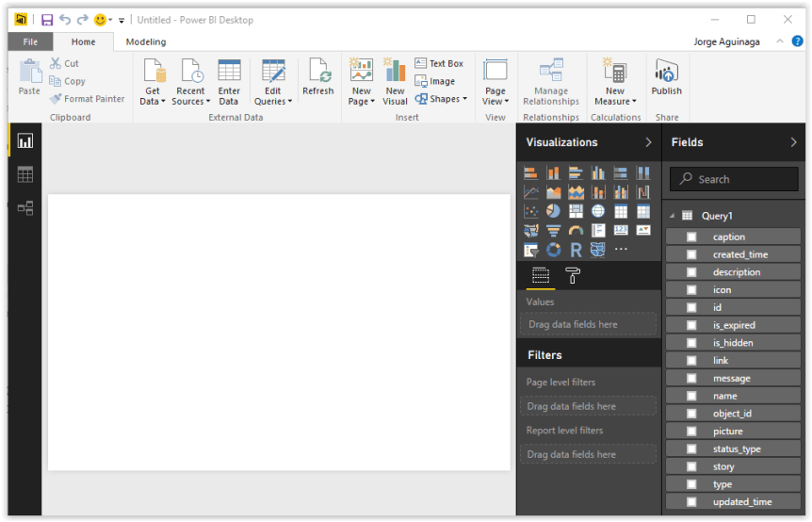Check the caption field checkbox
Screen dimensions: 812x522
[691, 237]
